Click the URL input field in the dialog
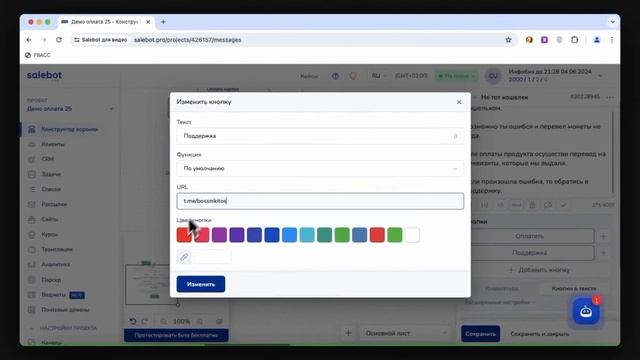640x360 pixels. pos(320,201)
